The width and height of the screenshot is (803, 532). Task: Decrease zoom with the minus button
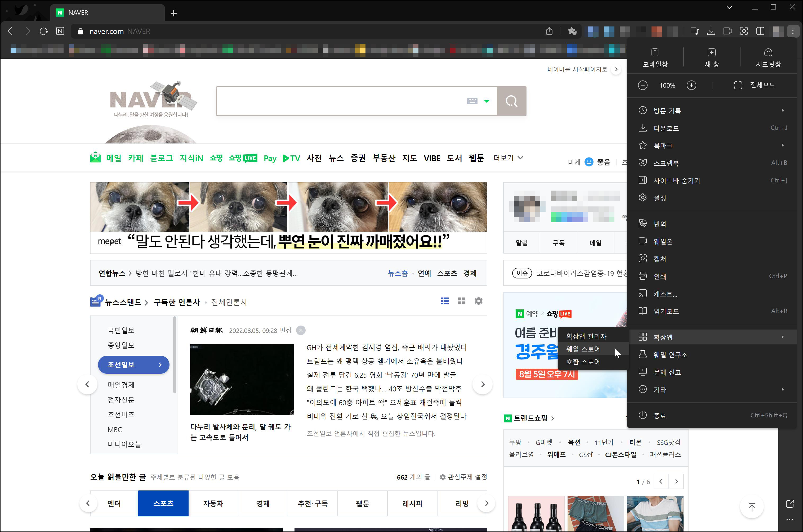pyautogui.click(x=643, y=85)
